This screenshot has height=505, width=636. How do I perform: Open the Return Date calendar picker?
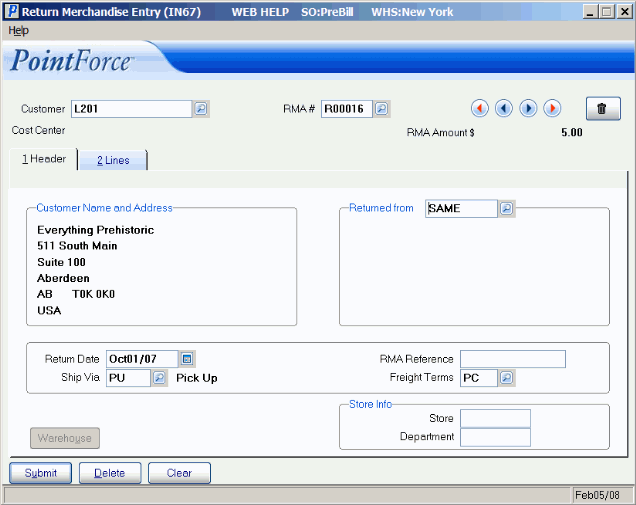[x=187, y=359]
